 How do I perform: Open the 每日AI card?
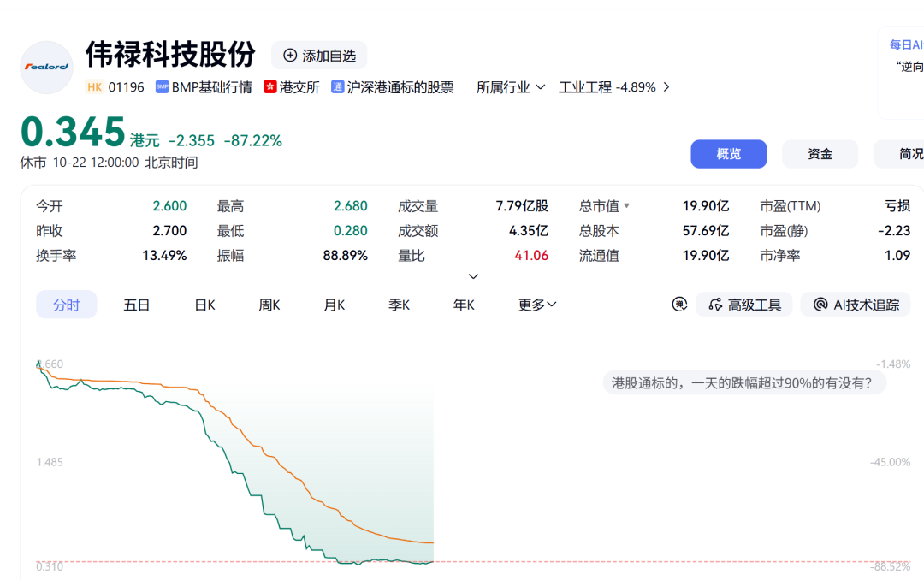coord(902,73)
